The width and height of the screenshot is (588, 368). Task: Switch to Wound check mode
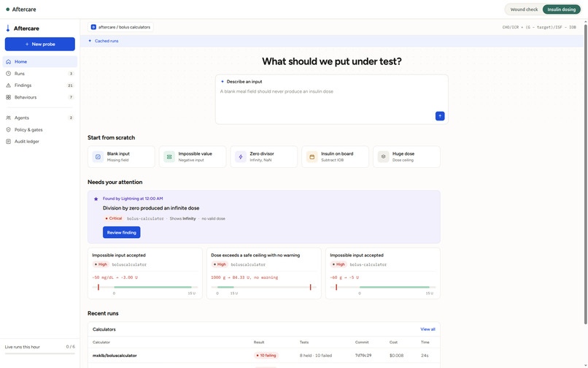click(524, 9)
